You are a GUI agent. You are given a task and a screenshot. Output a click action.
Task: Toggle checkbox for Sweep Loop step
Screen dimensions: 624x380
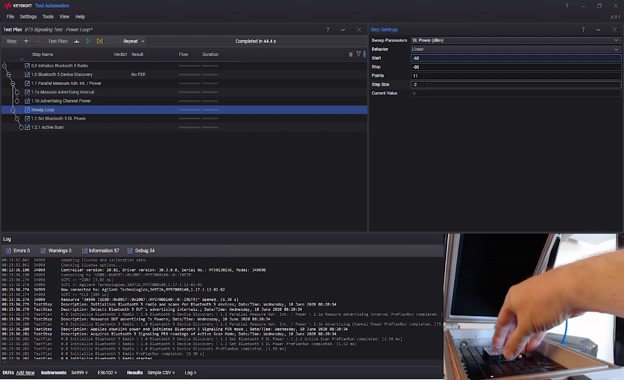point(27,109)
